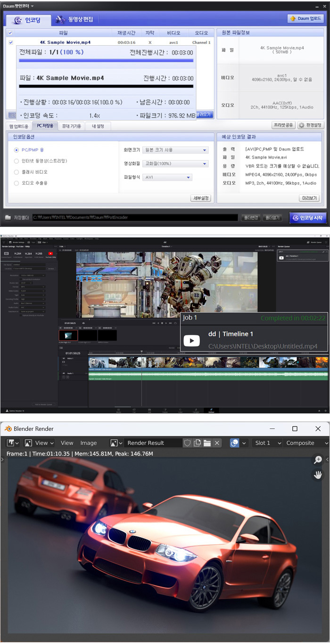The width and height of the screenshot is (330, 644).
Task: Open the 파일형식 AVI dropdown
Action: pos(167,177)
